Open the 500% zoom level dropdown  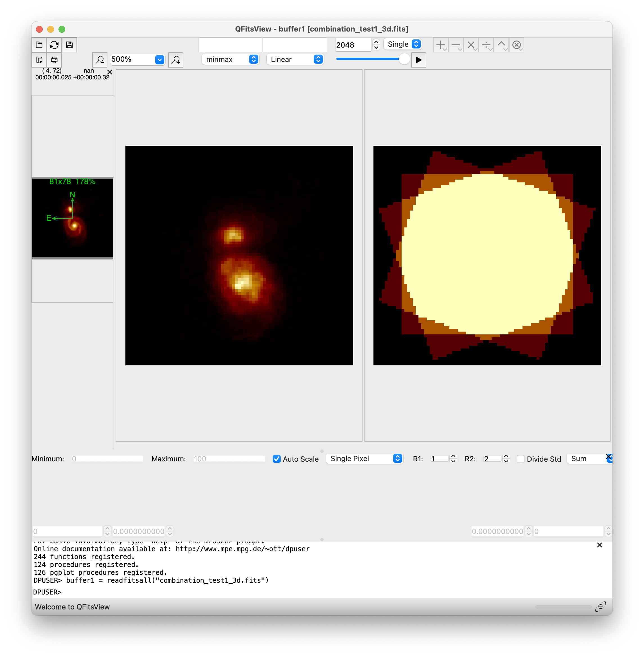click(x=160, y=60)
